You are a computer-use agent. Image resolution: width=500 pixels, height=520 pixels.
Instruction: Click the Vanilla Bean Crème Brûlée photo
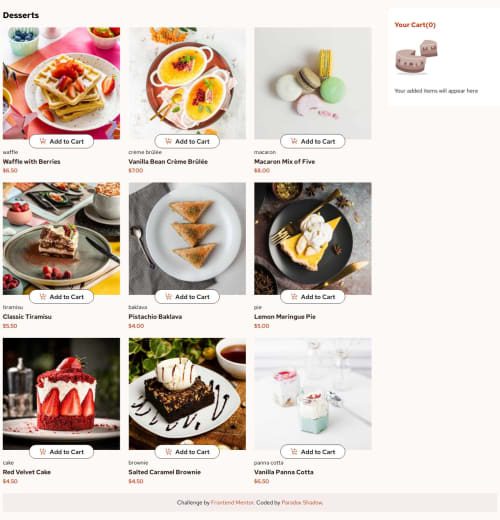(x=187, y=83)
